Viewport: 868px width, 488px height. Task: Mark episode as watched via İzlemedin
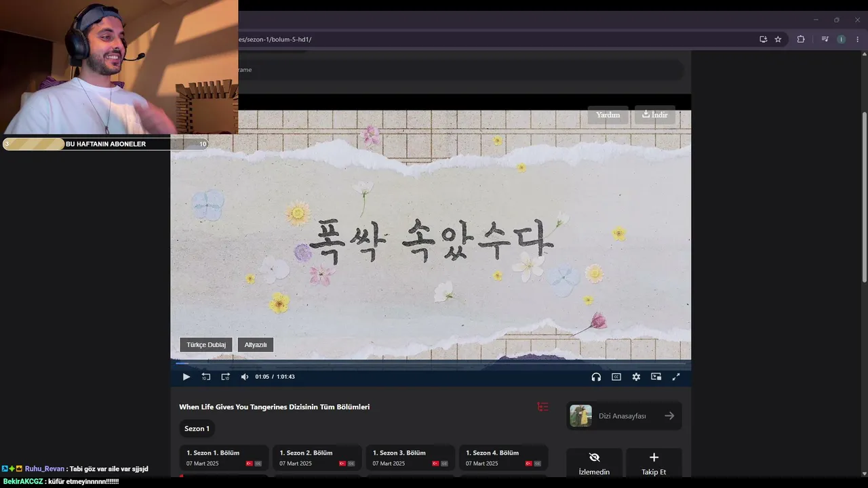pyautogui.click(x=594, y=463)
